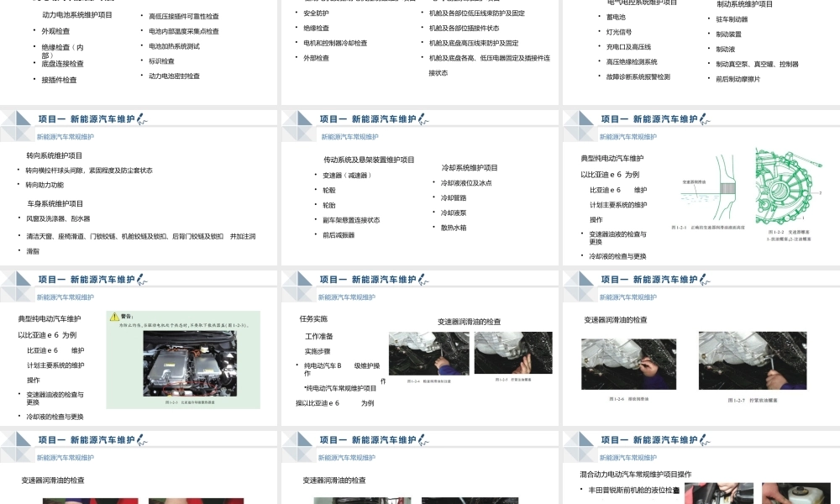The image size is (840, 504).
Task: Click the bullet 电池加热系统测试
Action: pos(174,46)
